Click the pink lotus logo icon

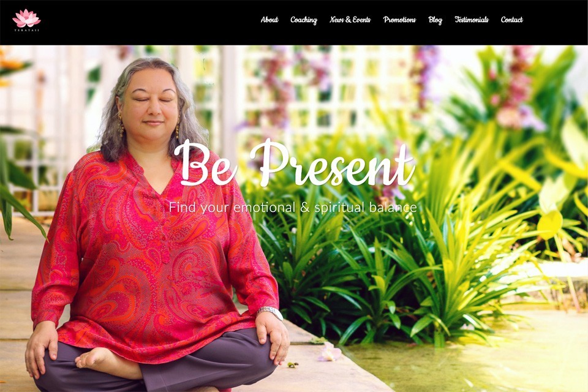point(26,18)
